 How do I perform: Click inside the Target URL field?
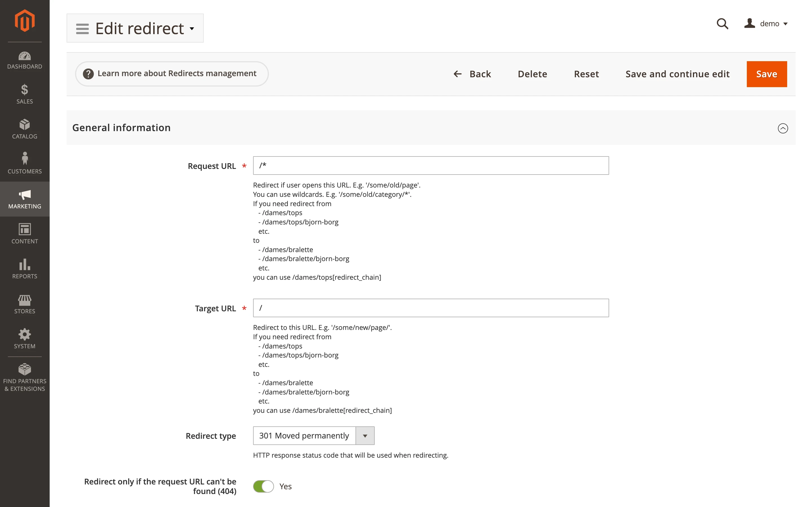point(431,308)
